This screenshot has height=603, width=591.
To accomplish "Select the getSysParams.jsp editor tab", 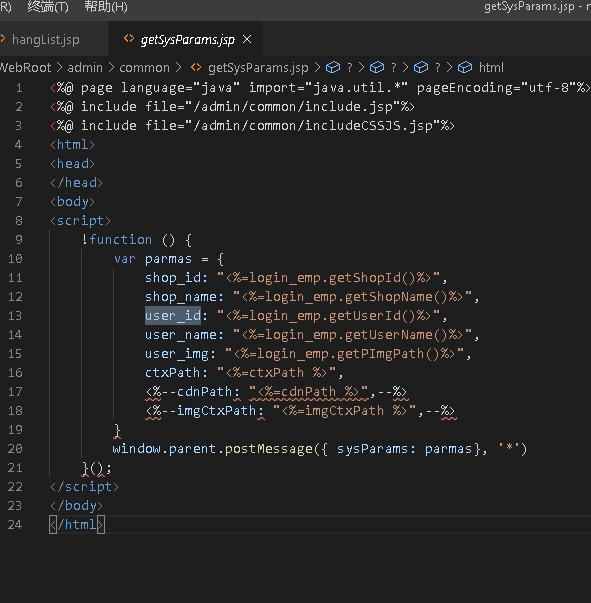I will coord(188,40).
